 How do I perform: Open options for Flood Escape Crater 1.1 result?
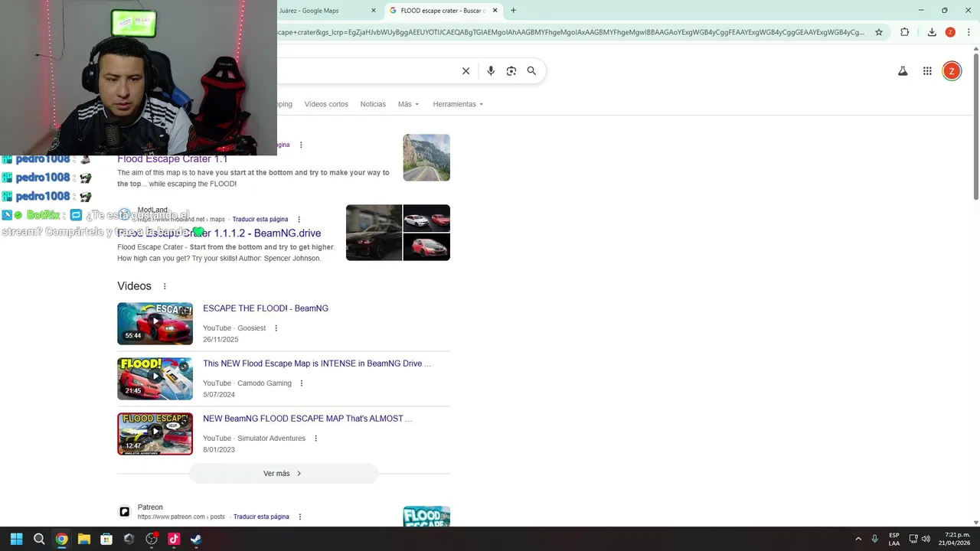coord(301,145)
